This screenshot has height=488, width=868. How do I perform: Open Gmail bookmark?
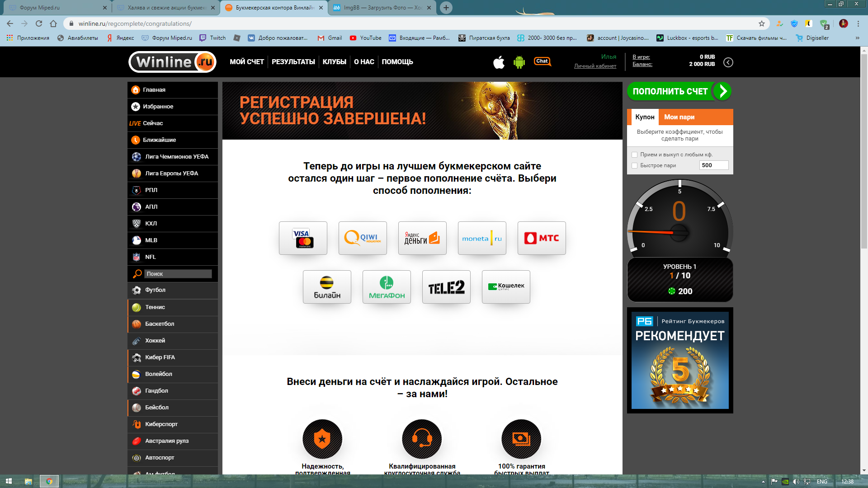click(330, 38)
